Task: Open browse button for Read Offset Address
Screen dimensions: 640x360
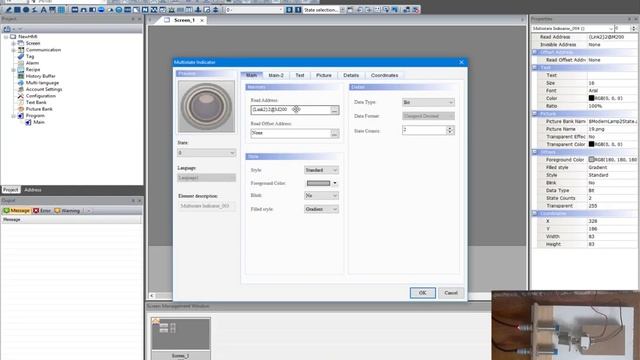Action: pos(334,133)
